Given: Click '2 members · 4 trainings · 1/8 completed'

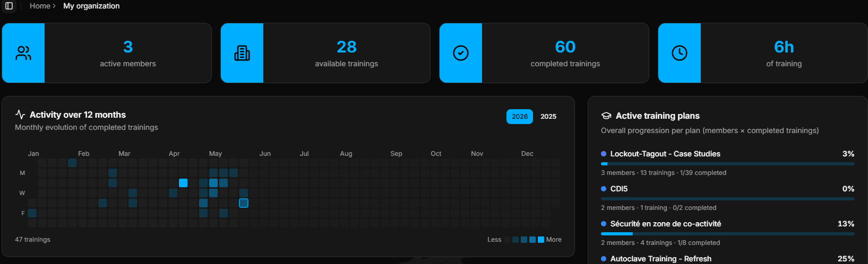Looking at the screenshot, I should pos(660,243).
